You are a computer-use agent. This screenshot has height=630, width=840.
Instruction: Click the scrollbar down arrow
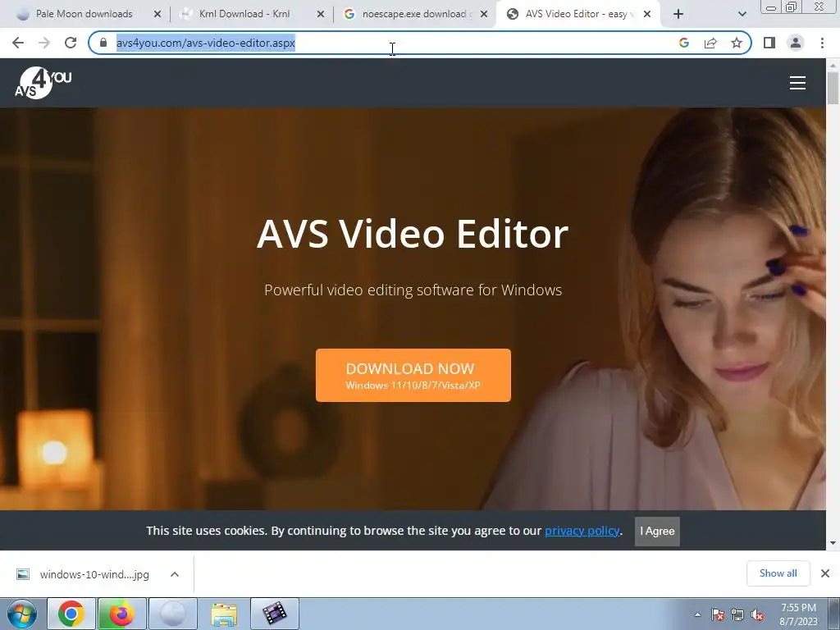pyautogui.click(x=833, y=543)
